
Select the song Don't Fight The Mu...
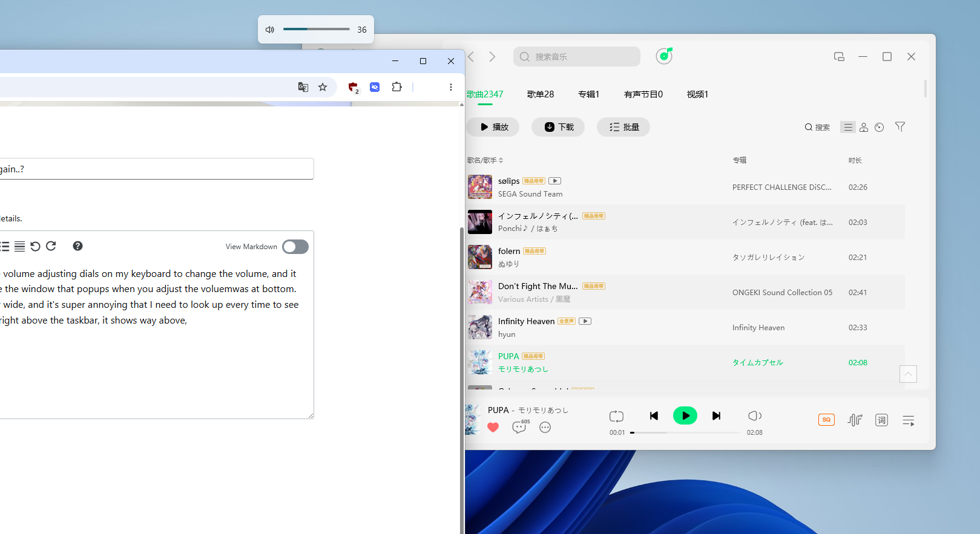pyautogui.click(x=538, y=286)
